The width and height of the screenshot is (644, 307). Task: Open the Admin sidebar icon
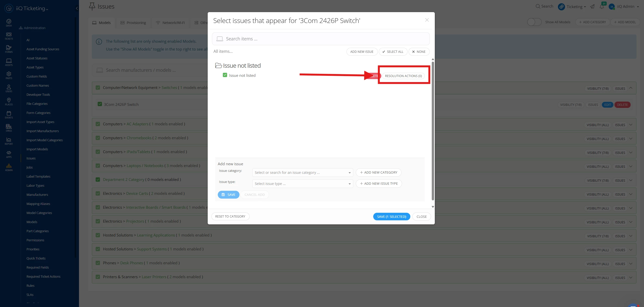click(9, 167)
